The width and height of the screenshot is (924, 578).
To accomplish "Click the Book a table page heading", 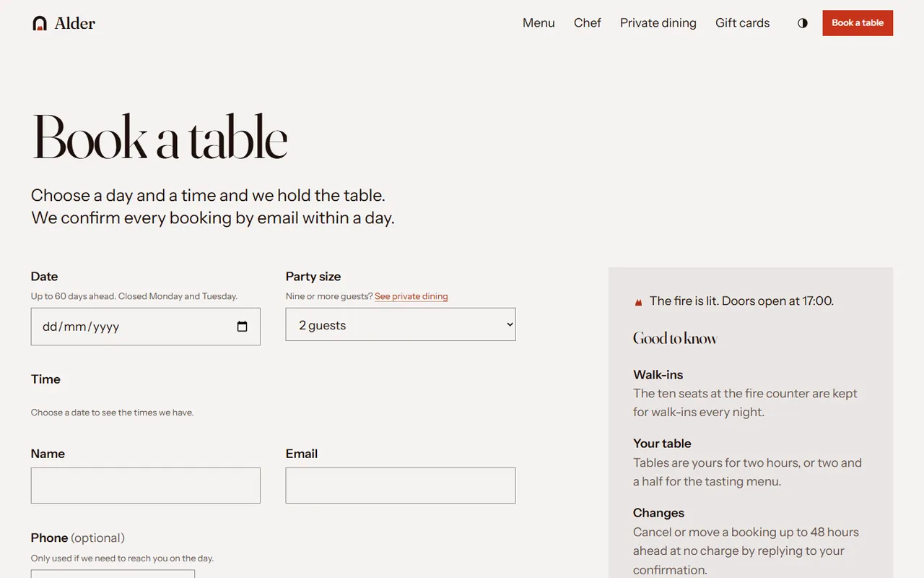I will pyautogui.click(x=160, y=137).
